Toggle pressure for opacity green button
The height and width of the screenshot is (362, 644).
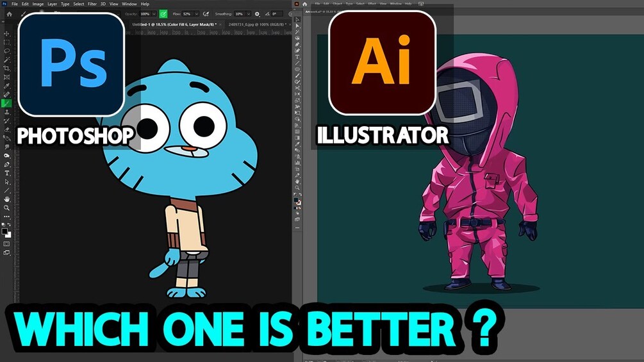pyautogui.click(x=163, y=14)
